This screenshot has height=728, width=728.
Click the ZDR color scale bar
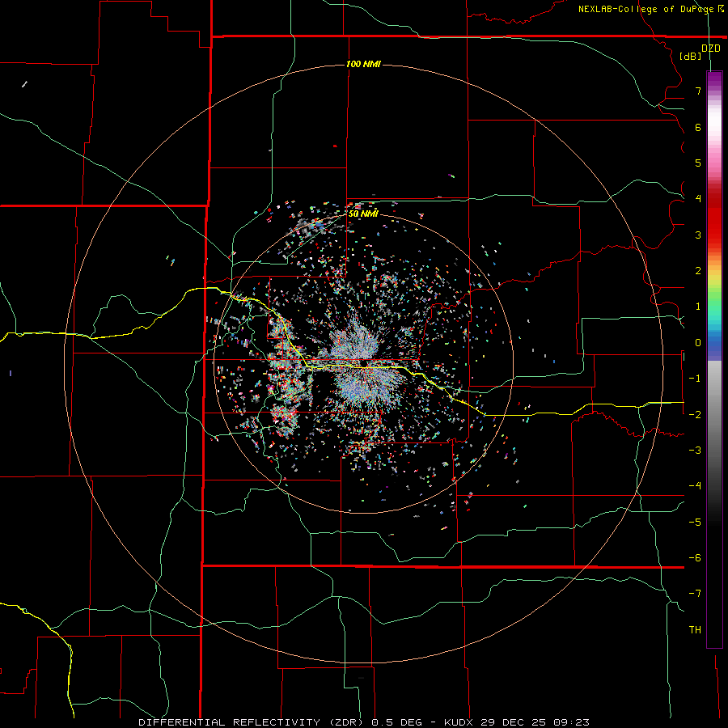click(x=714, y=359)
